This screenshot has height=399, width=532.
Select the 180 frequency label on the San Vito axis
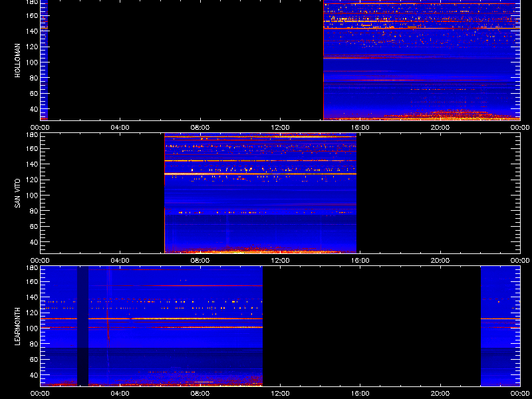click(33, 134)
